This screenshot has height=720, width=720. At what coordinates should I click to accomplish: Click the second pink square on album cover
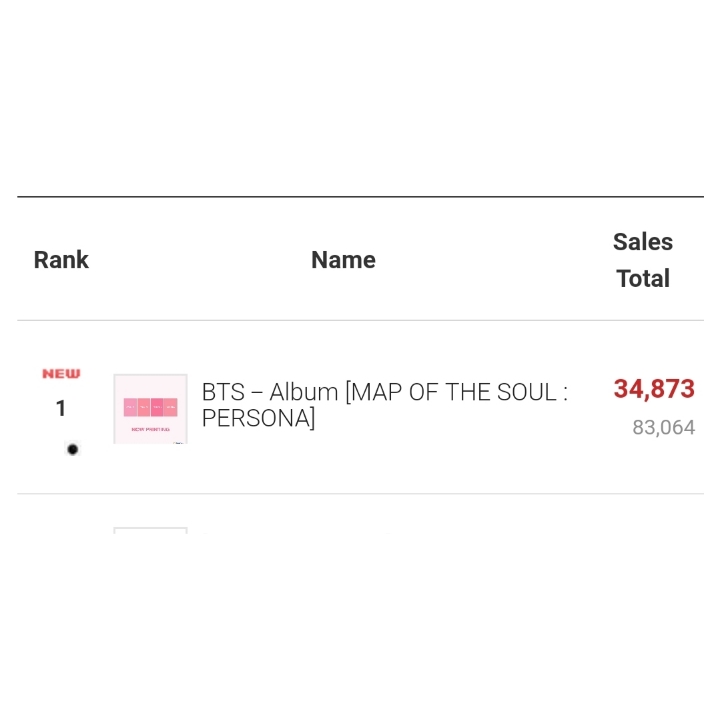tap(144, 407)
